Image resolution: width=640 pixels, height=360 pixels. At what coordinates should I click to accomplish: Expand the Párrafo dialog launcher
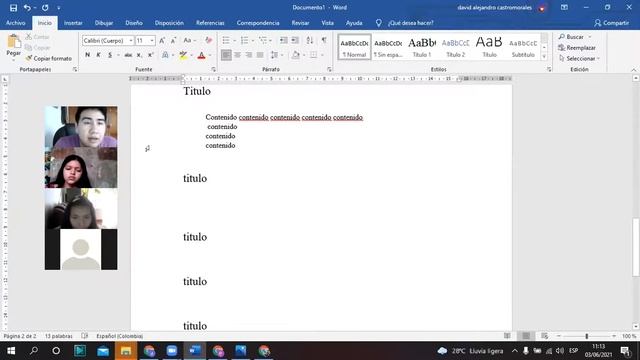(x=329, y=70)
